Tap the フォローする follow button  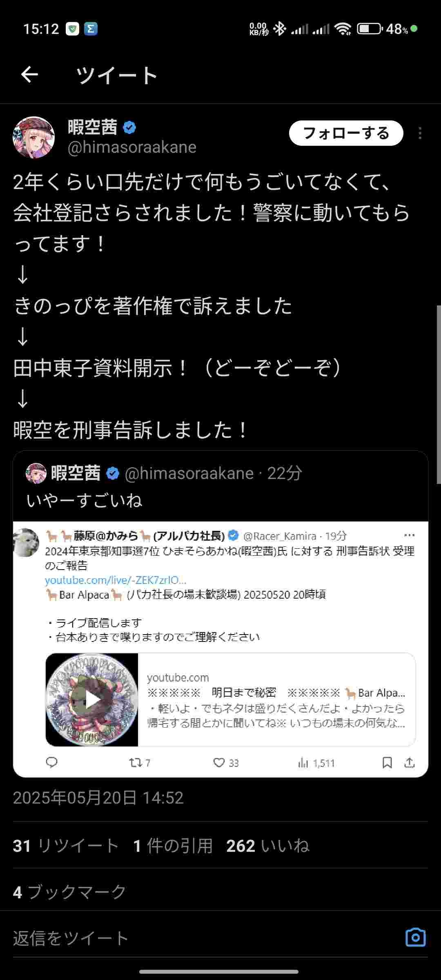coord(346,133)
